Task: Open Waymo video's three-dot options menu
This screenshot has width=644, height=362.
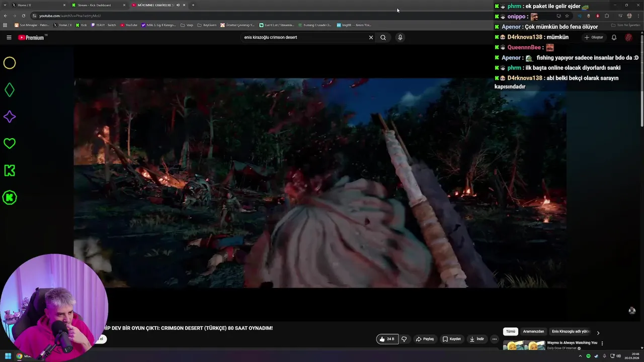Action: click(x=602, y=343)
